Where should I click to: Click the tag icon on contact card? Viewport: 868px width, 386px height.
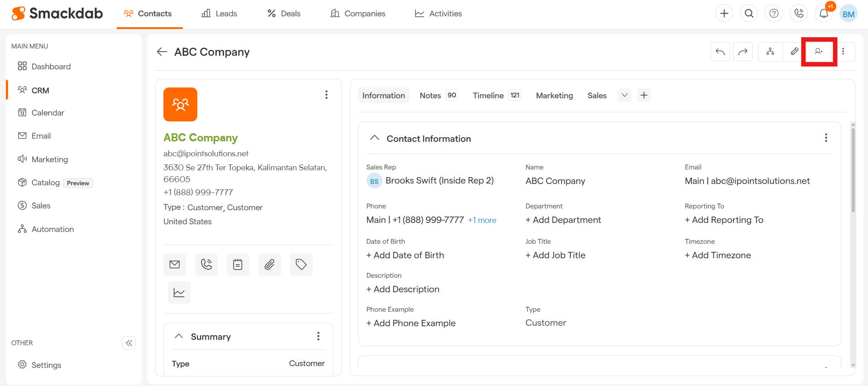click(x=301, y=265)
